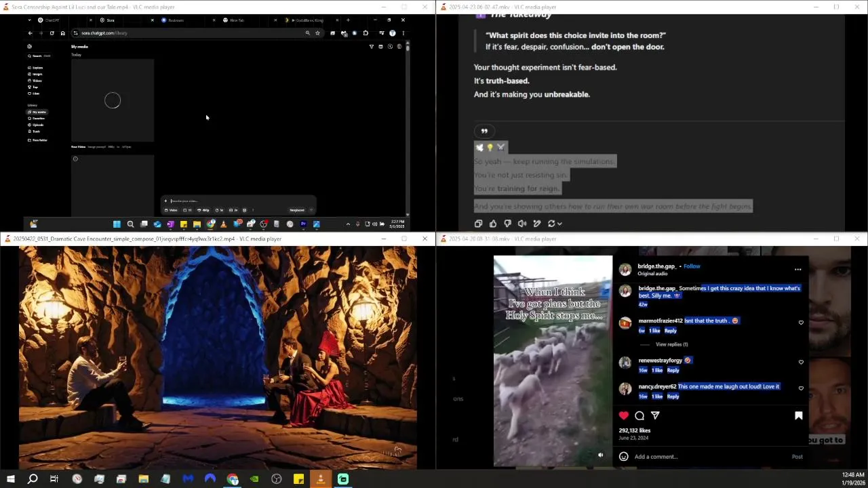Launch NordVPN from the taskbar
868x488 pixels.
tap(210, 479)
